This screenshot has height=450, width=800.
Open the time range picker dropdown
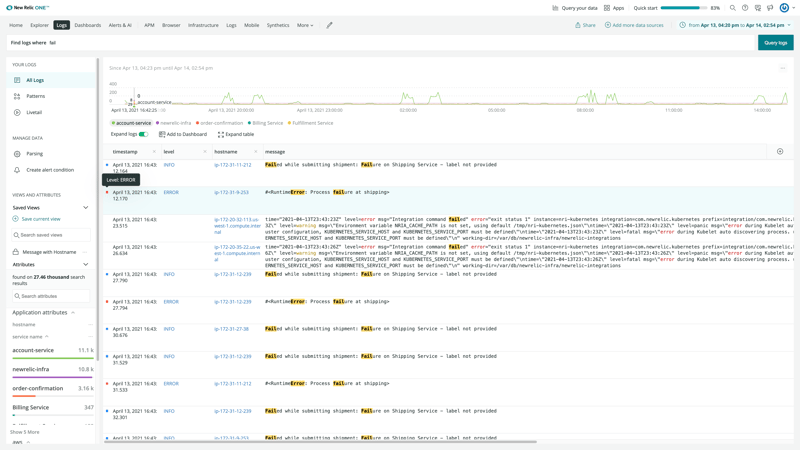(735, 25)
